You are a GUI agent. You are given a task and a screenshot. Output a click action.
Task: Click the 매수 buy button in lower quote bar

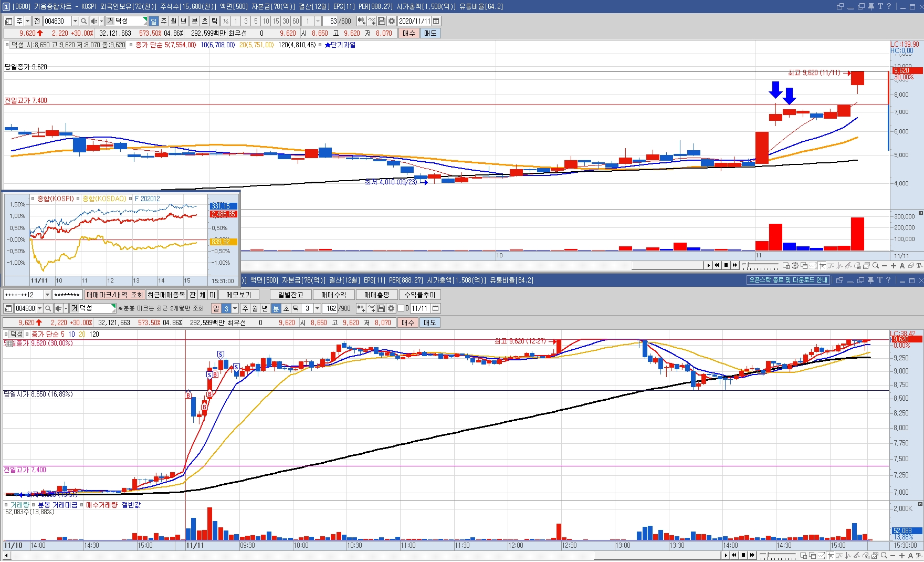[408, 322]
